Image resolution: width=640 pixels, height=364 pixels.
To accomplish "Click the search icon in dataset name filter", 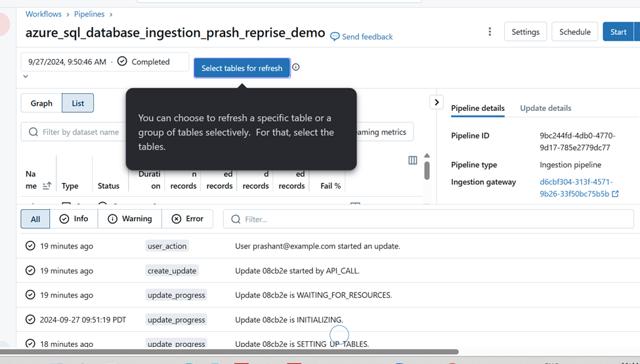I will click(33, 132).
